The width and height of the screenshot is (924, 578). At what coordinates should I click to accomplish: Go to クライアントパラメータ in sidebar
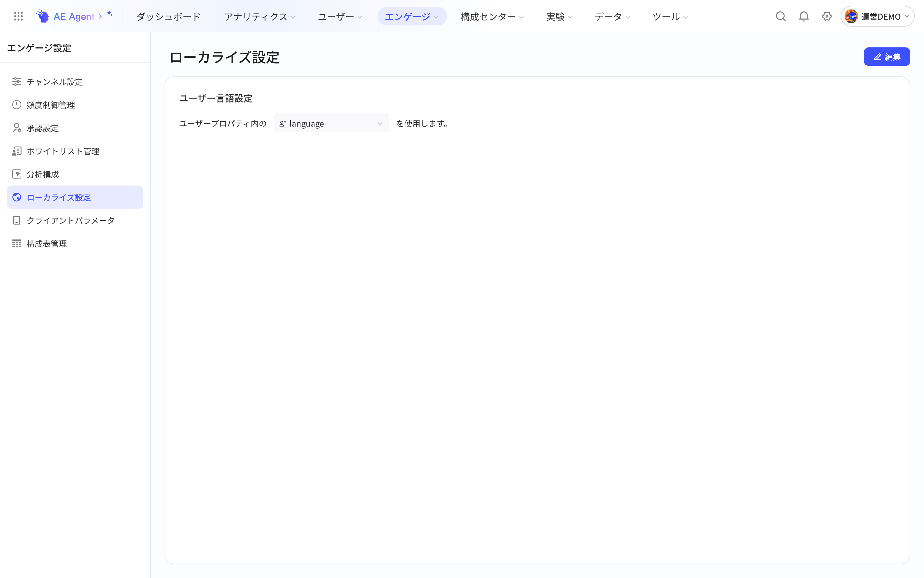75,220
